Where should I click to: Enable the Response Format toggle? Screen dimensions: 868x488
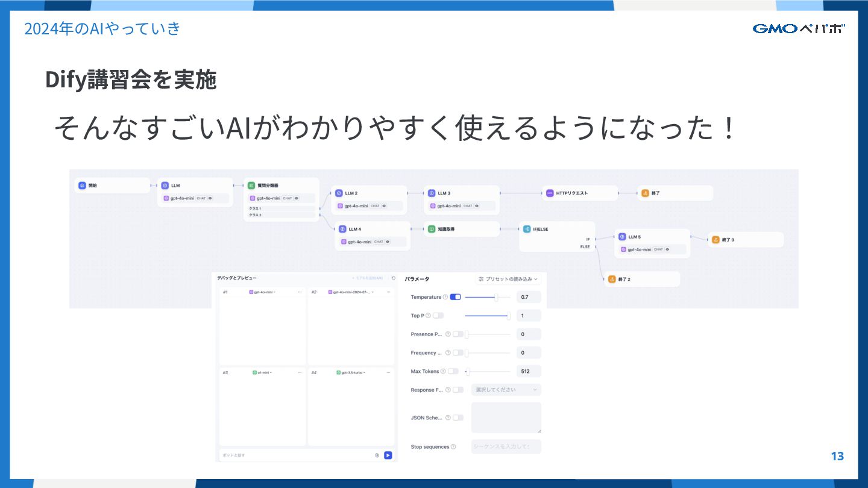tap(458, 390)
